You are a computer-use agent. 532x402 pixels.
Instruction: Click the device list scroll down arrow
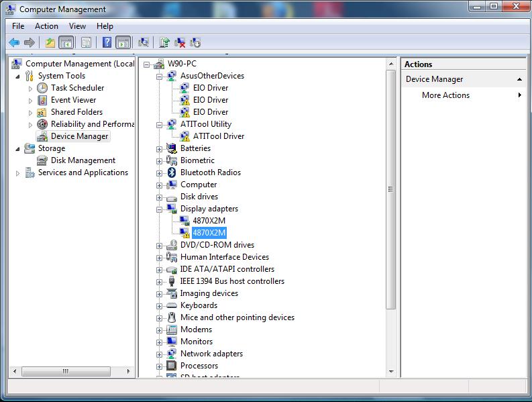391,372
